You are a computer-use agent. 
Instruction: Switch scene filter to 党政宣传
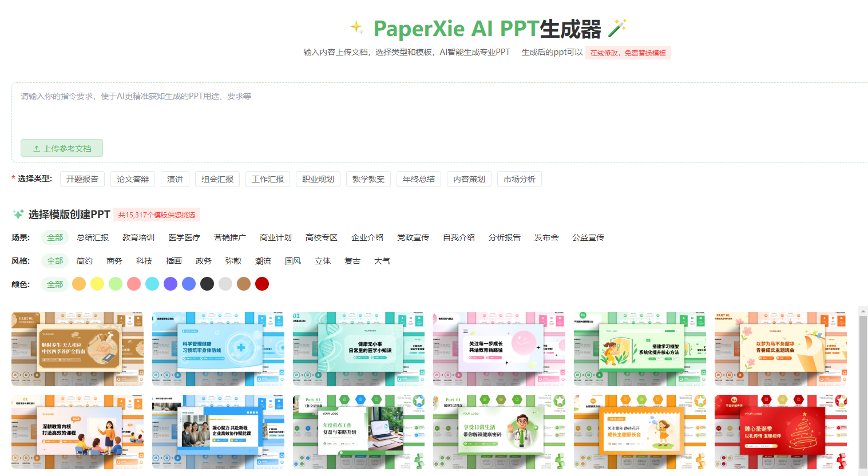pyautogui.click(x=413, y=237)
